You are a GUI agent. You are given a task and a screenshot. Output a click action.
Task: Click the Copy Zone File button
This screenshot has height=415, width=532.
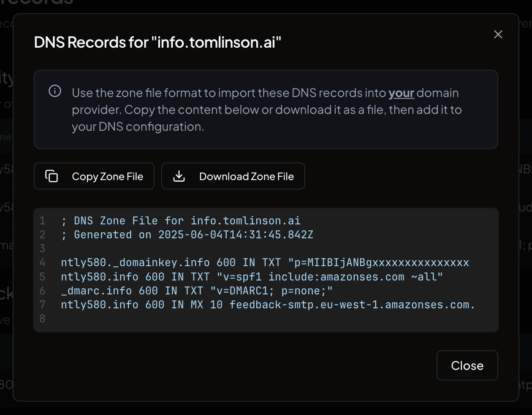tap(94, 176)
